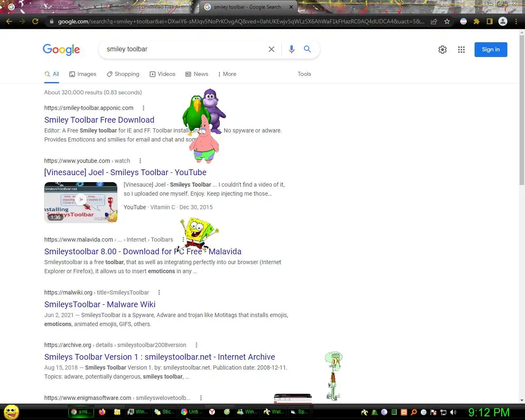
Task: Open Smiley Toolbar Free Download result
Action: [99, 120]
